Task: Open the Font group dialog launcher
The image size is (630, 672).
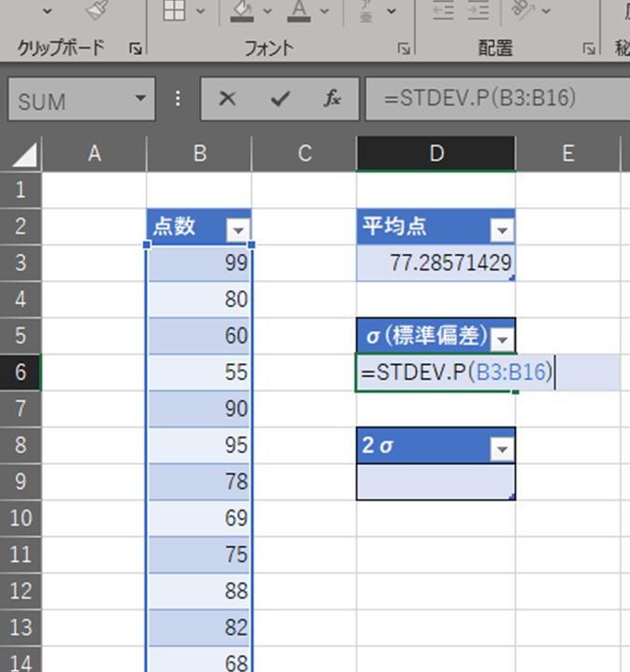Action: click(404, 49)
